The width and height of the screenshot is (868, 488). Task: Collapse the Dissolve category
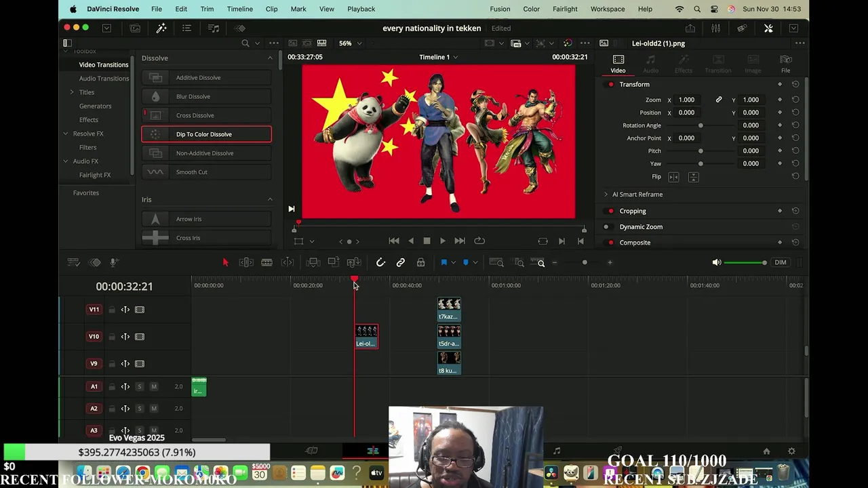point(270,58)
